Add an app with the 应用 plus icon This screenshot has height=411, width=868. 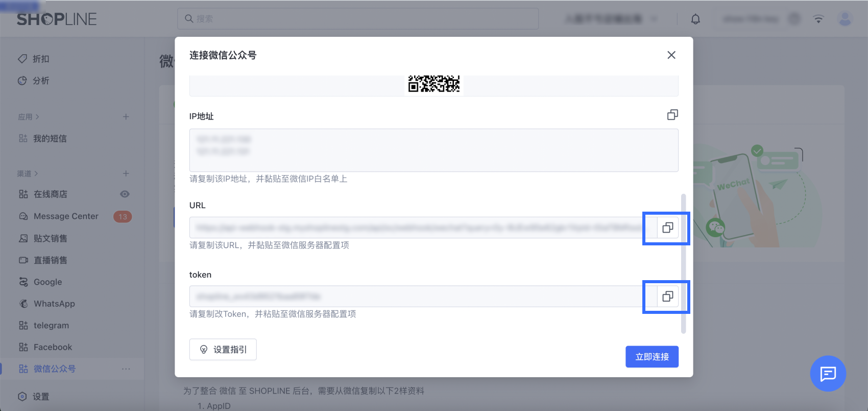click(x=126, y=117)
